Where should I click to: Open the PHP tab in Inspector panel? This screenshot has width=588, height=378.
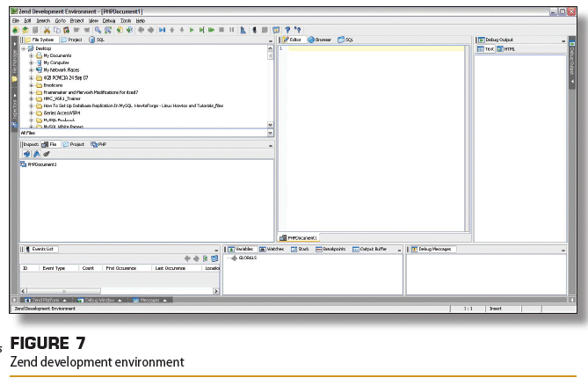pyautogui.click(x=98, y=144)
